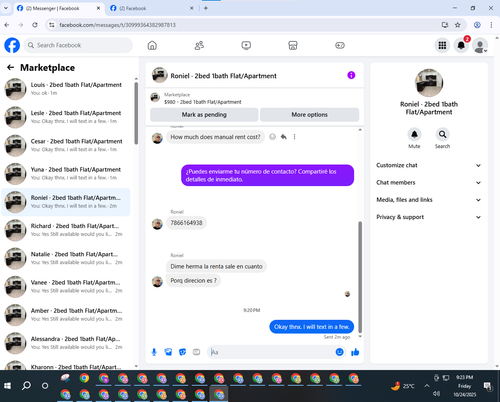The image size is (500, 402).
Task: Bookmark this page with star icon
Action: tap(458, 25)
